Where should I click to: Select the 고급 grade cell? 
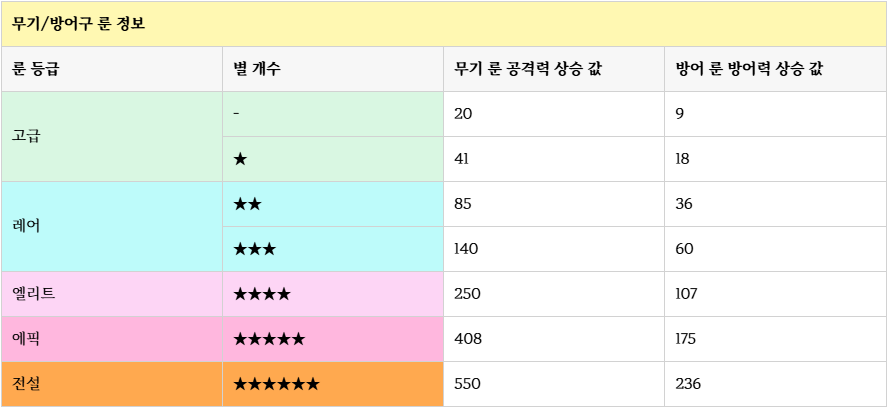112,137
